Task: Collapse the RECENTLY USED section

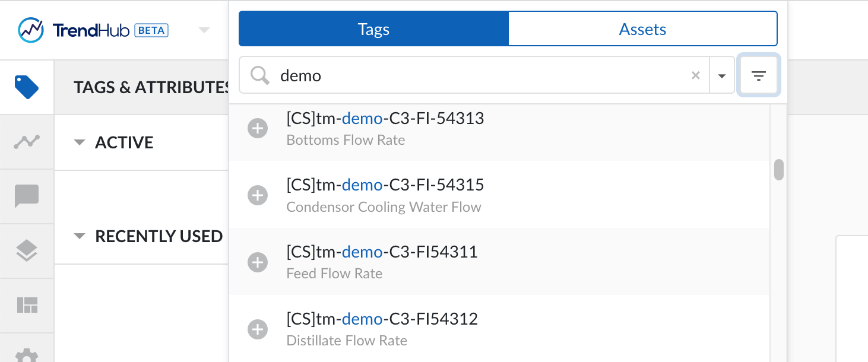Action: click(x=80, y=236)
